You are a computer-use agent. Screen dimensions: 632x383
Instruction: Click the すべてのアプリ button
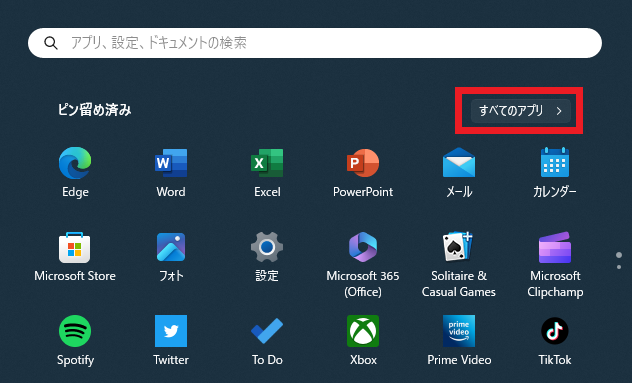coord(521,111)
